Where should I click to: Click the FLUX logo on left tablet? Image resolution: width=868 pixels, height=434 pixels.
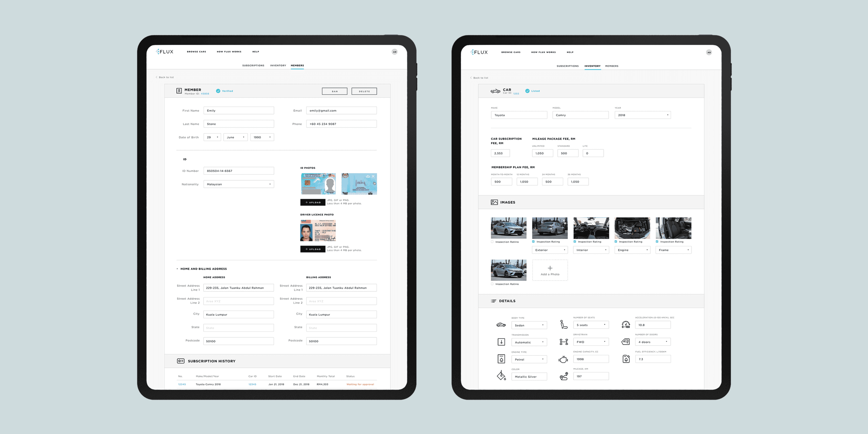pyautogui.click(x=165, y=52)
